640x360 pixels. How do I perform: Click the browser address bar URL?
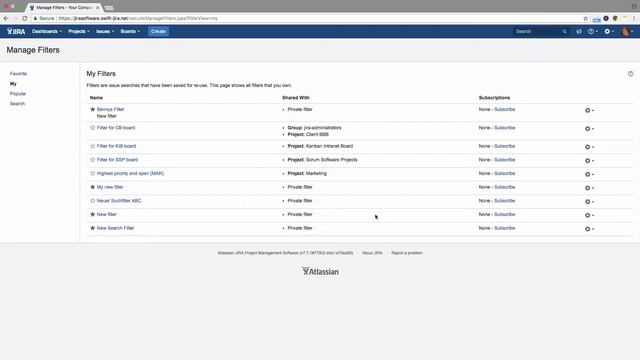[x=138, y=18]
